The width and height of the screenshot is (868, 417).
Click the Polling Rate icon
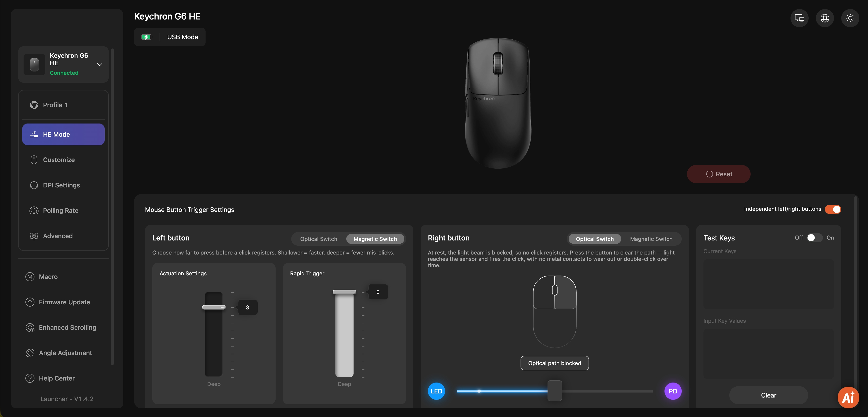(x=34, y=211)
